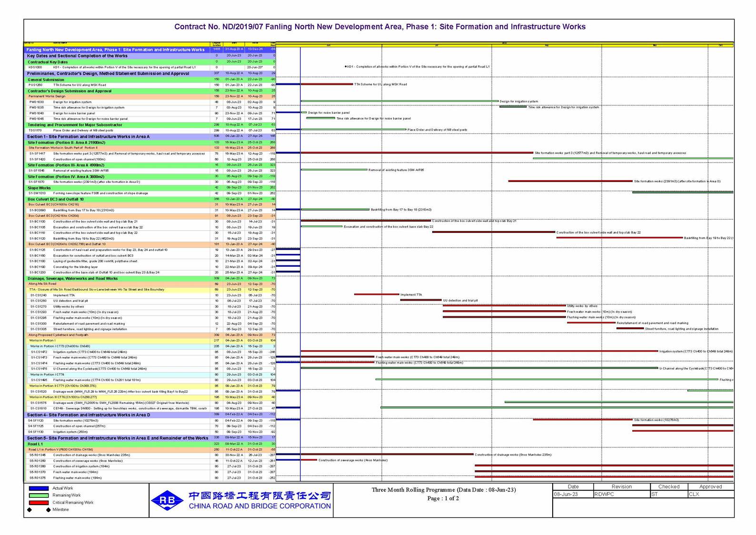The width and height of the screenshot is (756, 535).
Task: Select the red TTA Scheme Gantt bar
Action: coord(327,84)
